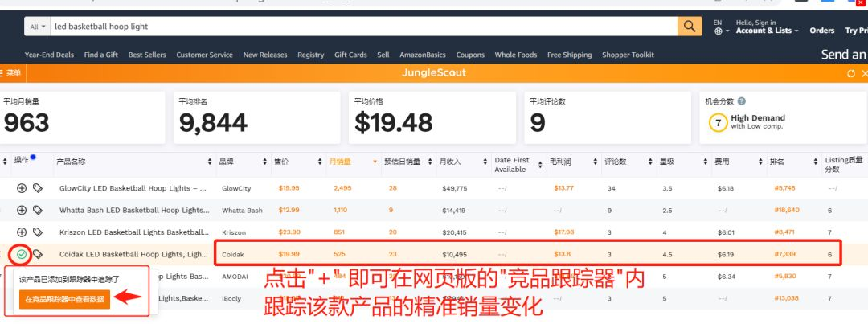Open the JungleScout 菜单 hamburger menu
868x324 pixels.
point(10,73)
